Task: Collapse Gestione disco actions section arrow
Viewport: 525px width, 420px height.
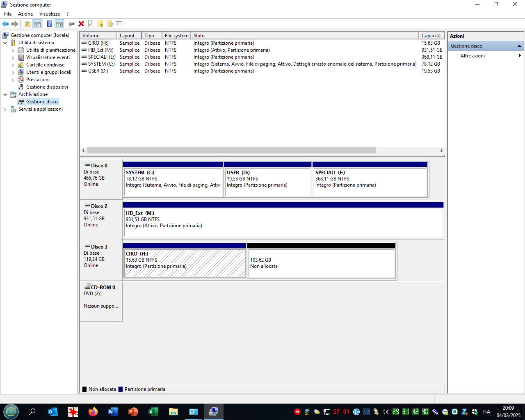Action: (x=519, y=46)
